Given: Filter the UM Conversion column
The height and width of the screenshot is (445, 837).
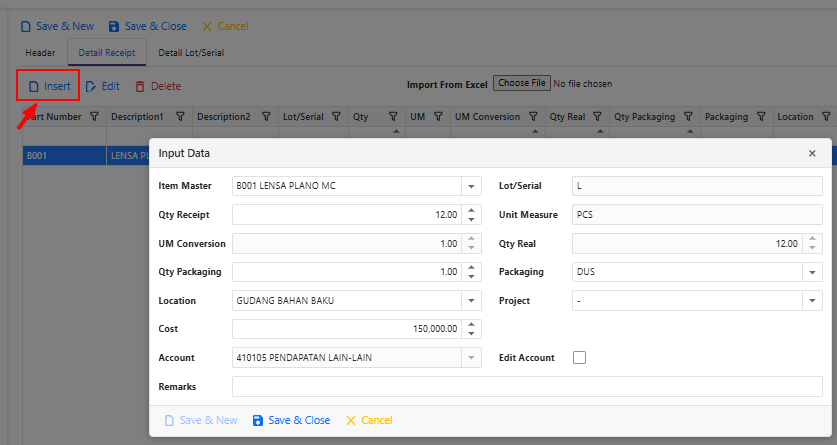Looking at the screenshot, I should (x=533, y=116).
